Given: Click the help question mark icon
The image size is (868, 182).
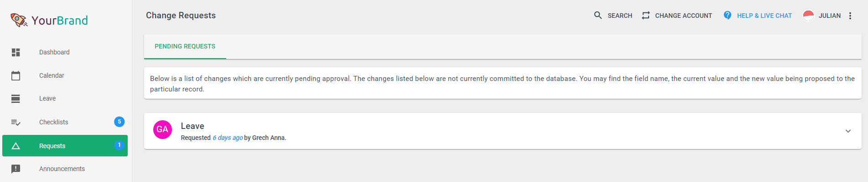Looking at the screenshot, I should [x=728, y=15].
